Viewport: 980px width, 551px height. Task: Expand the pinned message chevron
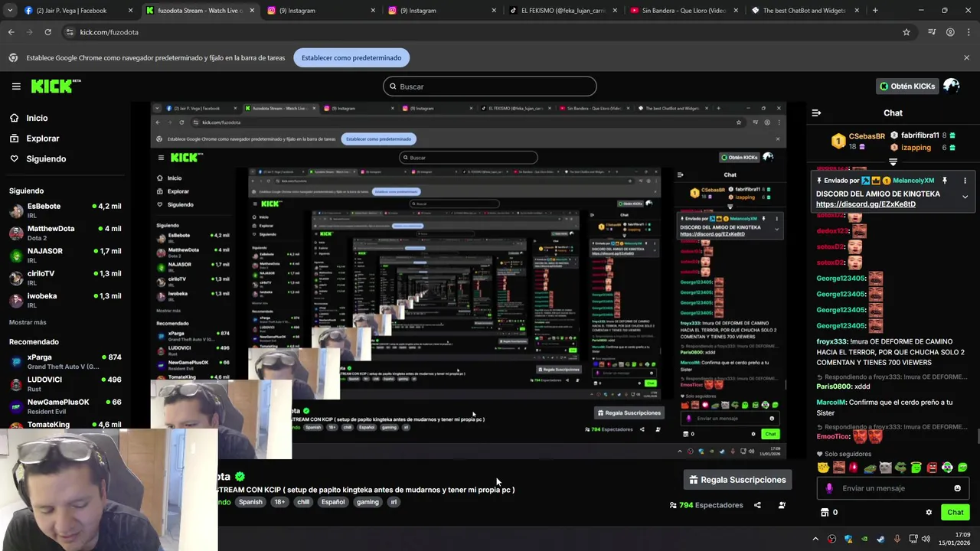[965, 197]
